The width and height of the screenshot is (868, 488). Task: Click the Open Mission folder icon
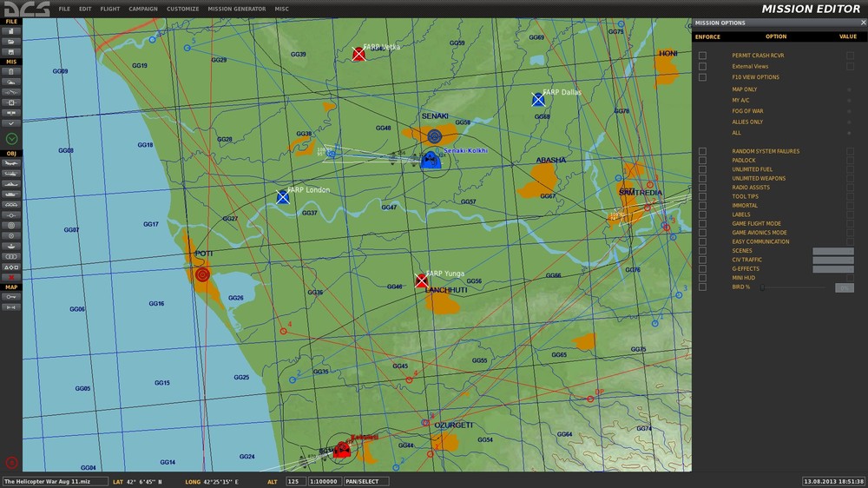[x=11, y=41]
